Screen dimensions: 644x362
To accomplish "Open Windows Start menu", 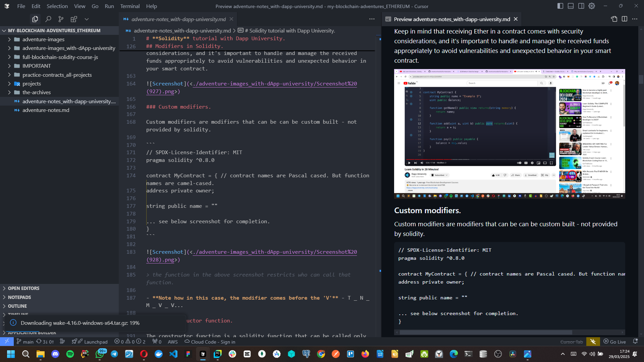I will pos(11,354).
